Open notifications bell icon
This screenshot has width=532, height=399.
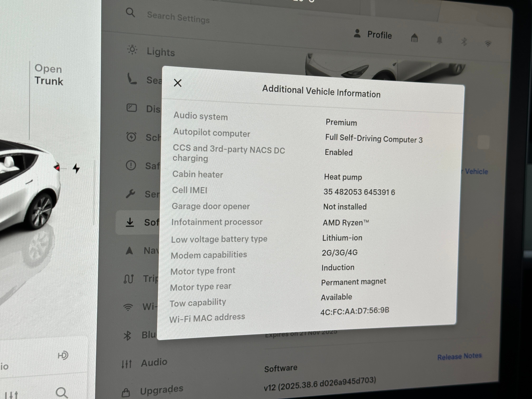pos(439,40)
